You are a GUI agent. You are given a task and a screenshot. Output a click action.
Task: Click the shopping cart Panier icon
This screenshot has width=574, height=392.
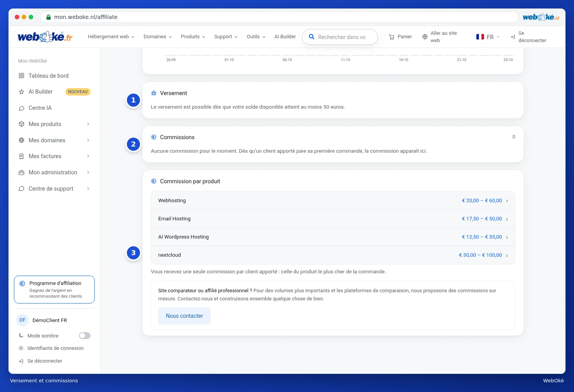(x=391, y=37)
